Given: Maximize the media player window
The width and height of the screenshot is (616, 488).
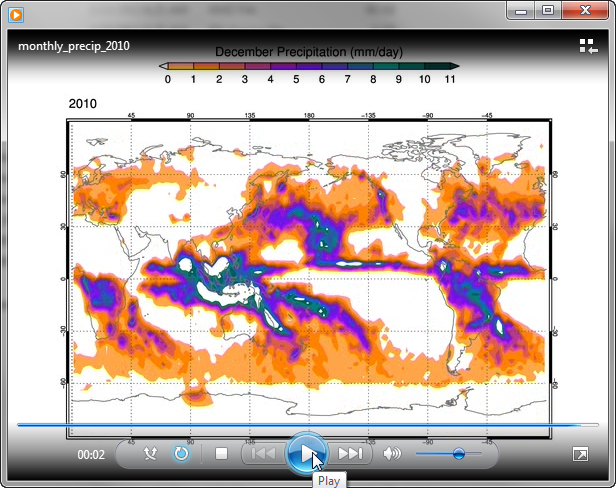Looking at the screenshot, I should click(x=547, y=11).
